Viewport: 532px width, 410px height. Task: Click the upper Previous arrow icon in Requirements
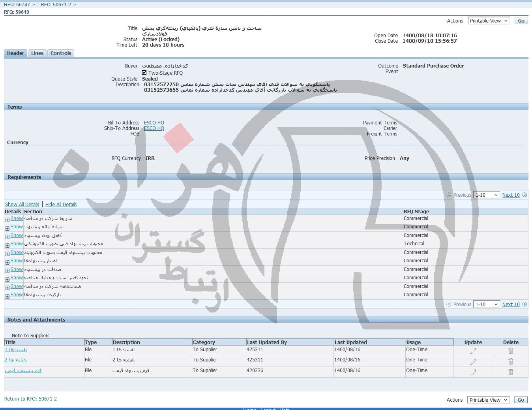(x=449, y=195)
